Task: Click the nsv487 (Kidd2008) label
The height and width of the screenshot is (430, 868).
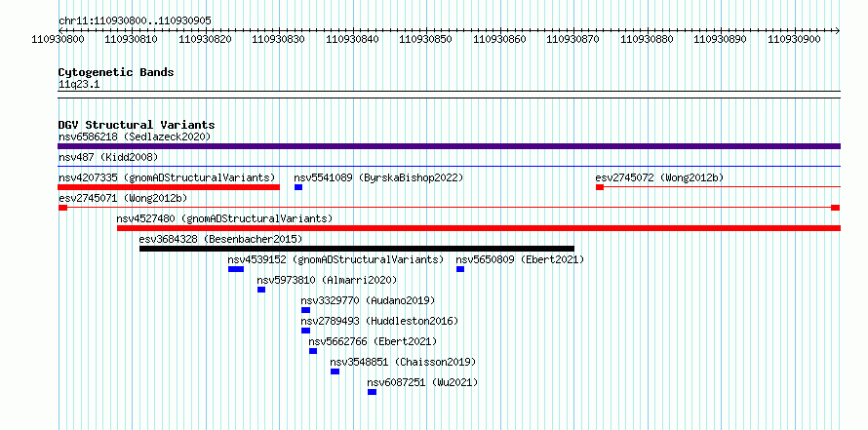Action: [108, 157]
